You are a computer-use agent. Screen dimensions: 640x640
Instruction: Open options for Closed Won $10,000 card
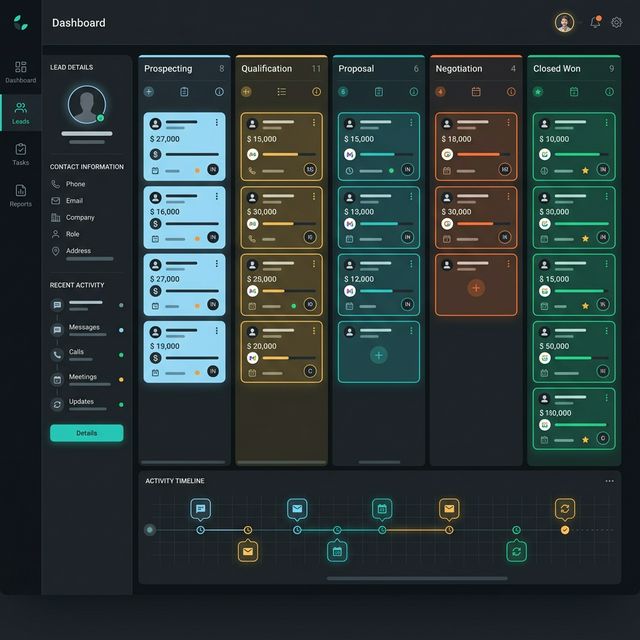(606, 122)
